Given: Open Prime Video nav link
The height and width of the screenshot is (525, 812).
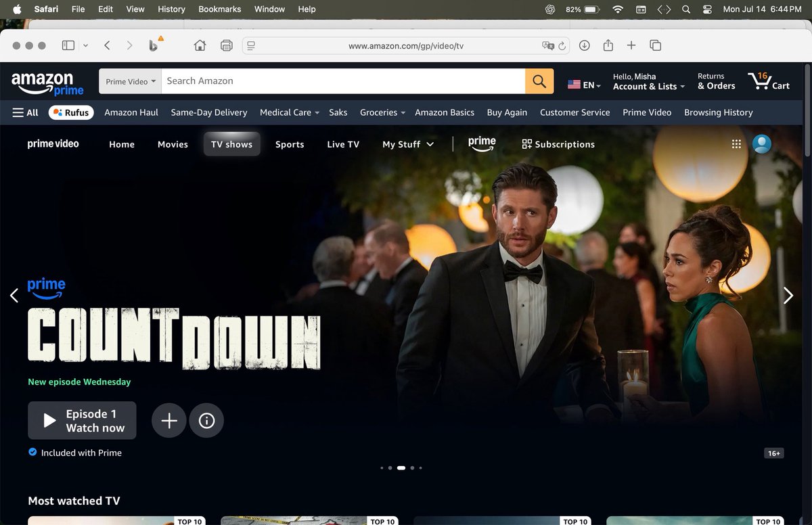Looking at the screenshot, I should coord(647,112).
